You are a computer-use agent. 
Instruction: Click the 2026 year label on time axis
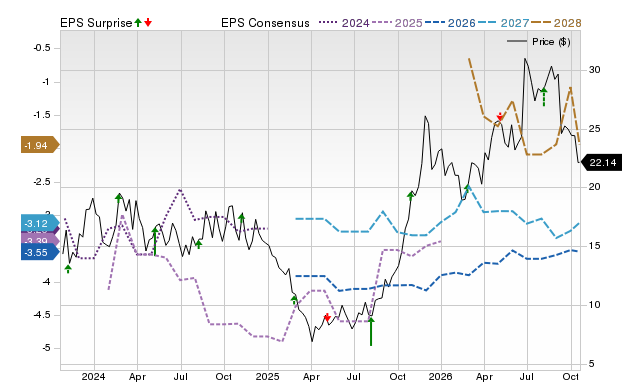pyautogui.click(x=440, y=376)
